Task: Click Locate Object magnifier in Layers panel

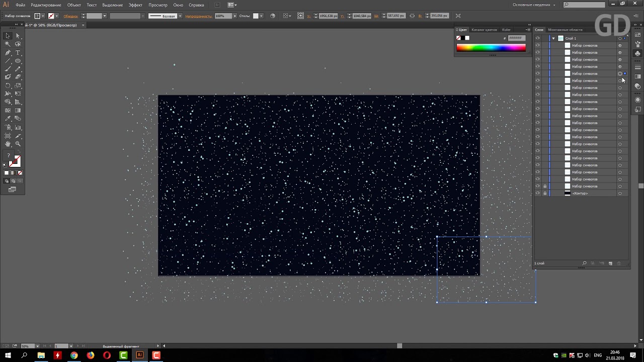Action: 584,263
